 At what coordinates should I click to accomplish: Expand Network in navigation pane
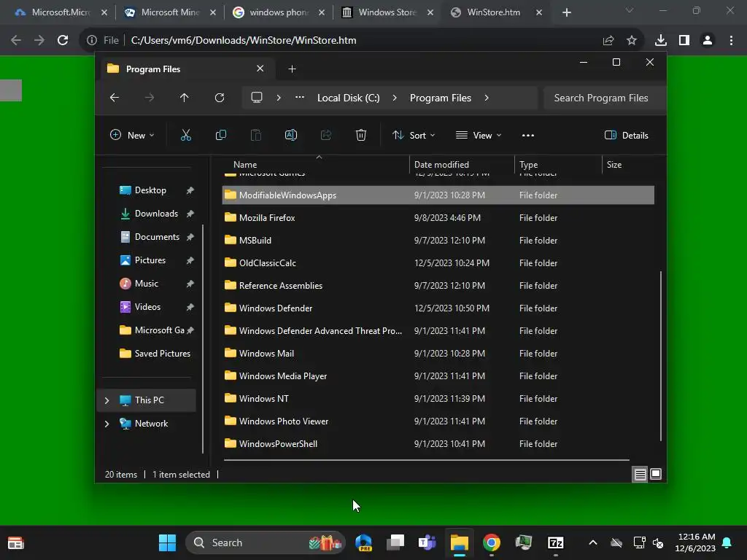107,424
